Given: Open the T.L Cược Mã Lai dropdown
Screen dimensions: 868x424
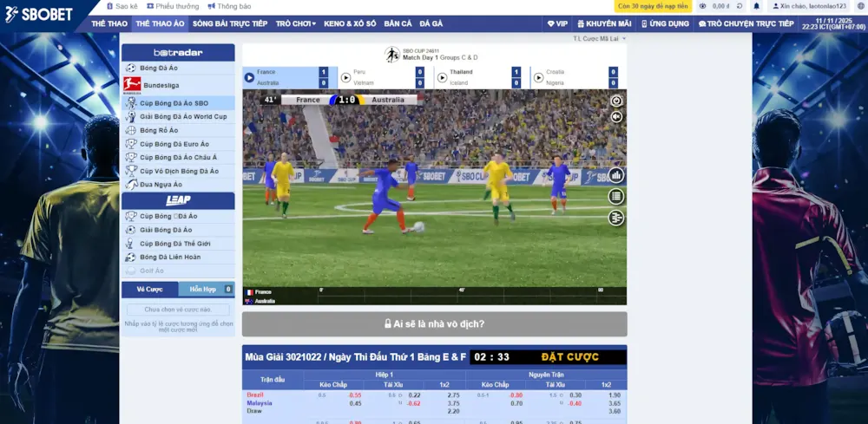Looking at the screenshot, I should click(599, 39).
